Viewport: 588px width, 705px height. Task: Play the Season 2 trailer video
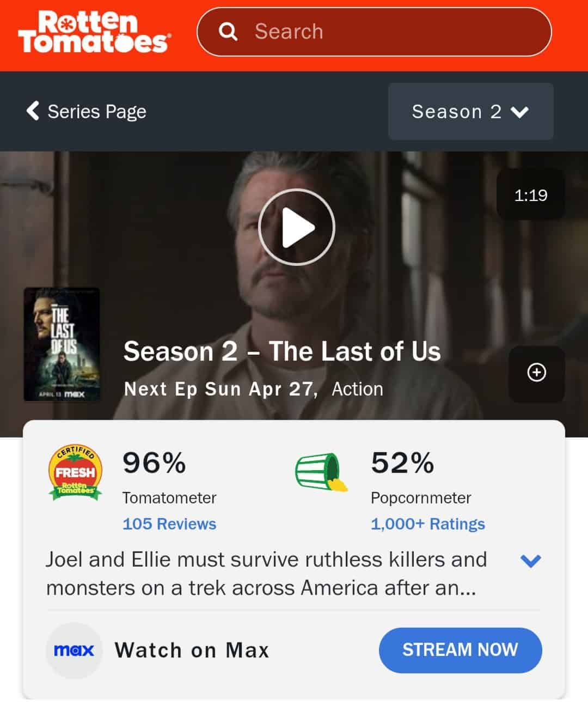pos(296,227)
